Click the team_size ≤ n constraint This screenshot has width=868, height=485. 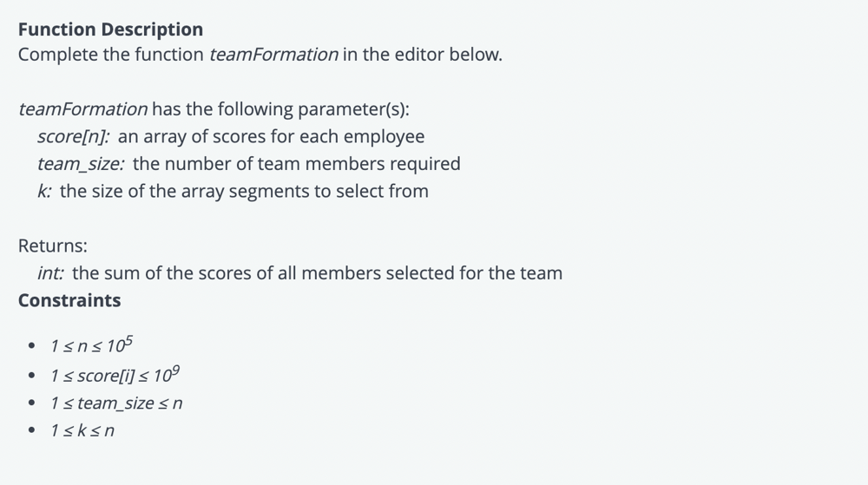[116, 403]
